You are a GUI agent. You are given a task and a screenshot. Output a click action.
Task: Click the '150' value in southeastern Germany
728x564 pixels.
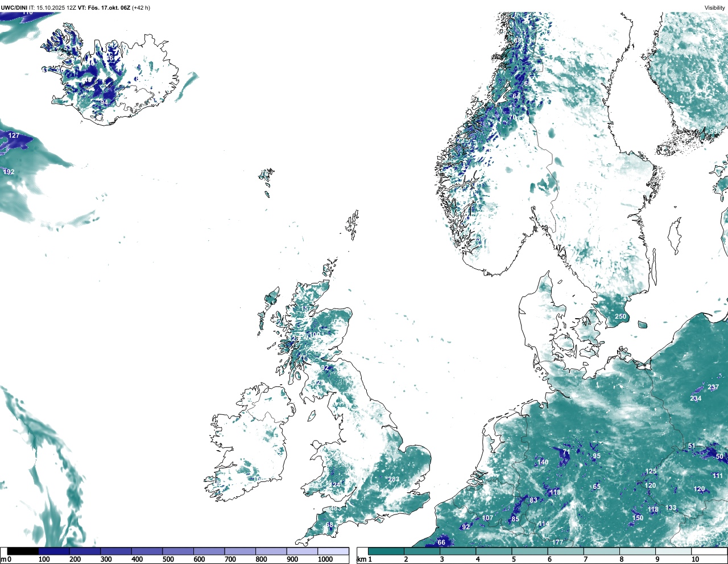tap(638, 518)
